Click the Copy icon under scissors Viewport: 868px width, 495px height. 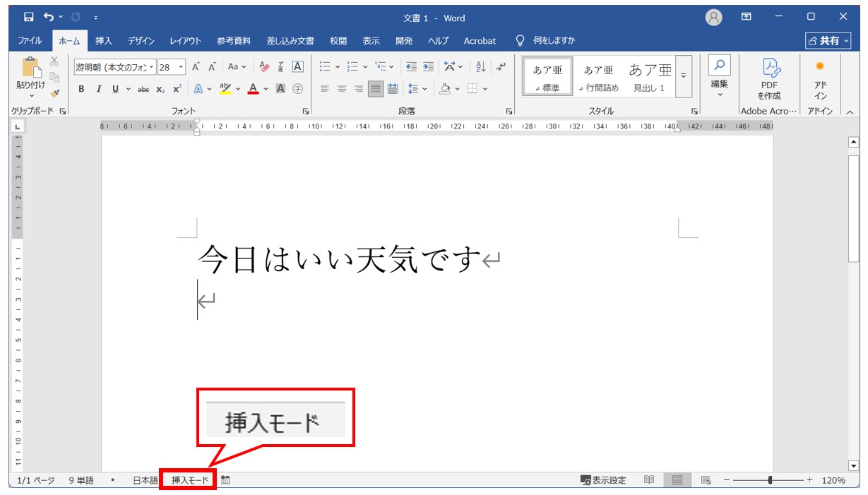click(x=54, y=77)
